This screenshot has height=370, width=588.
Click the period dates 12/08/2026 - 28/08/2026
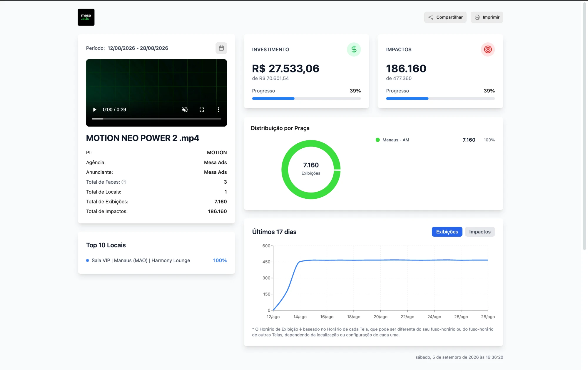point(138,48)
